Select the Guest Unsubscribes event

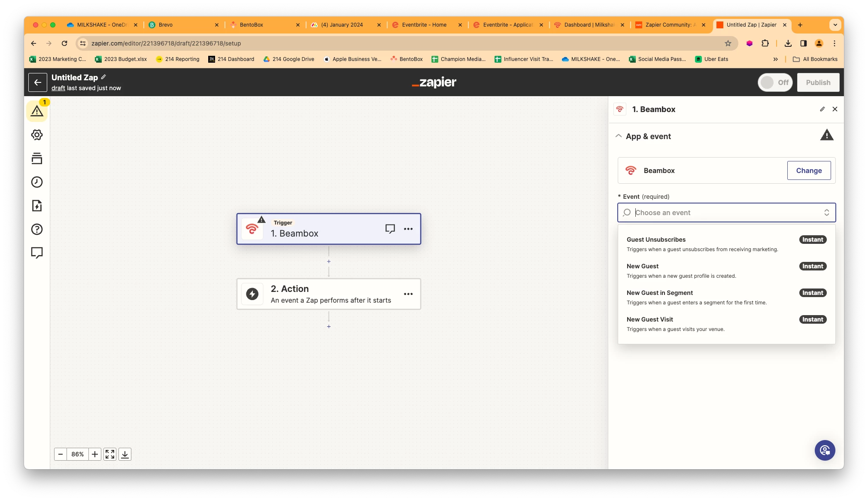point(656,240)
